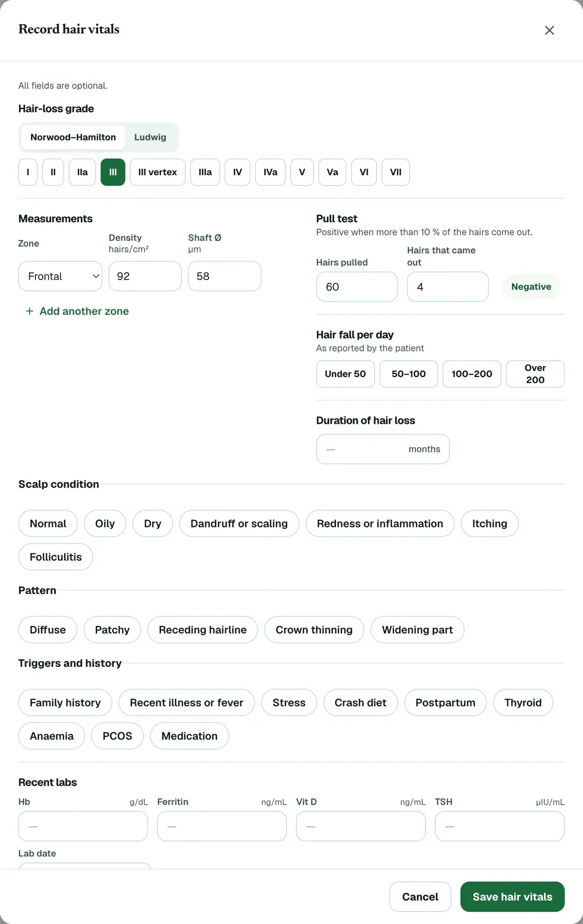Toggle the Patchy pattern chip
Image resolution: width=583 pixels, height=924 pixels.
[x=112, y=630]
